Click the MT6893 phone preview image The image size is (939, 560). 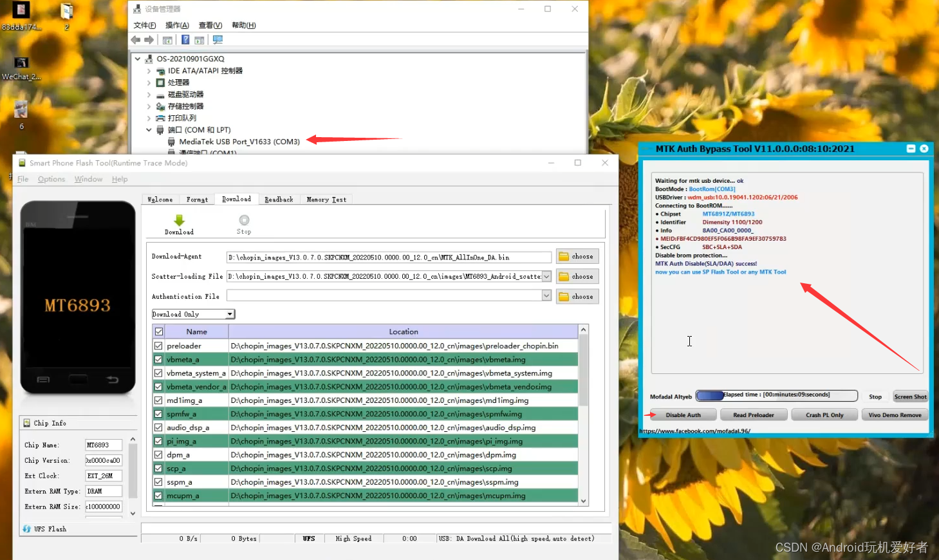coord(78,297)
